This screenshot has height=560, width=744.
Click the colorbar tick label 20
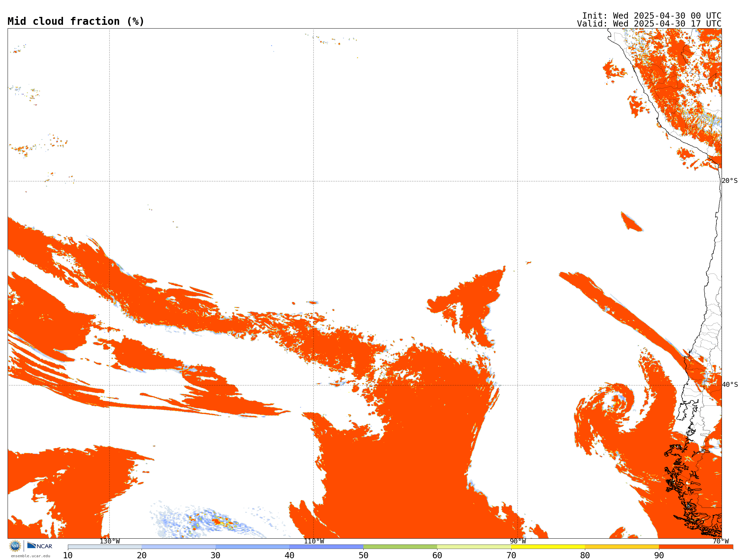(x=142, y=556)
